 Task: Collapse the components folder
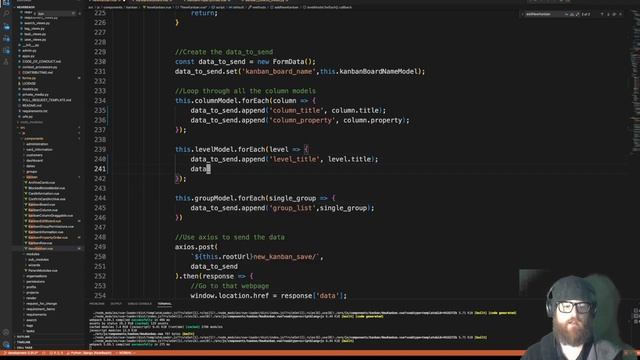(x=34, y=139)
